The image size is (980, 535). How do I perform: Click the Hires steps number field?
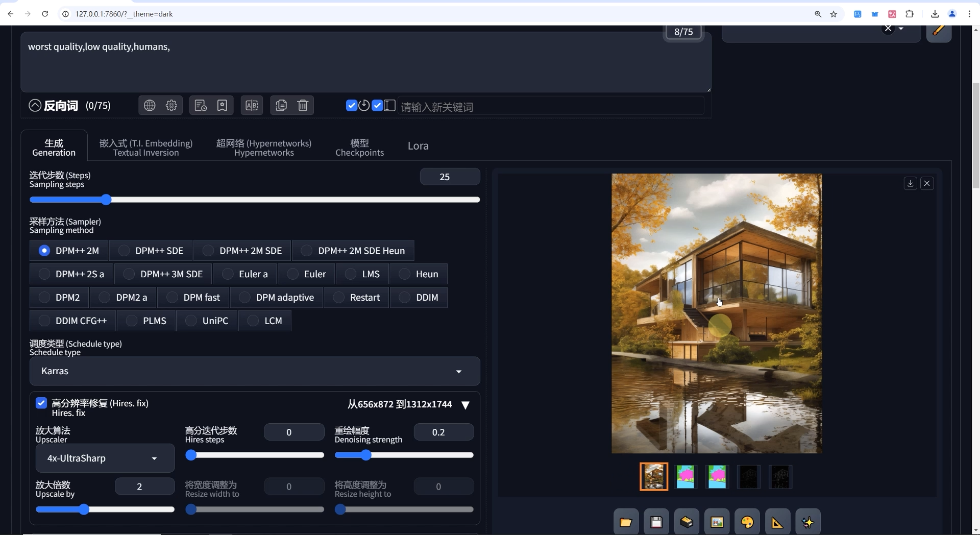pos(294,432)
